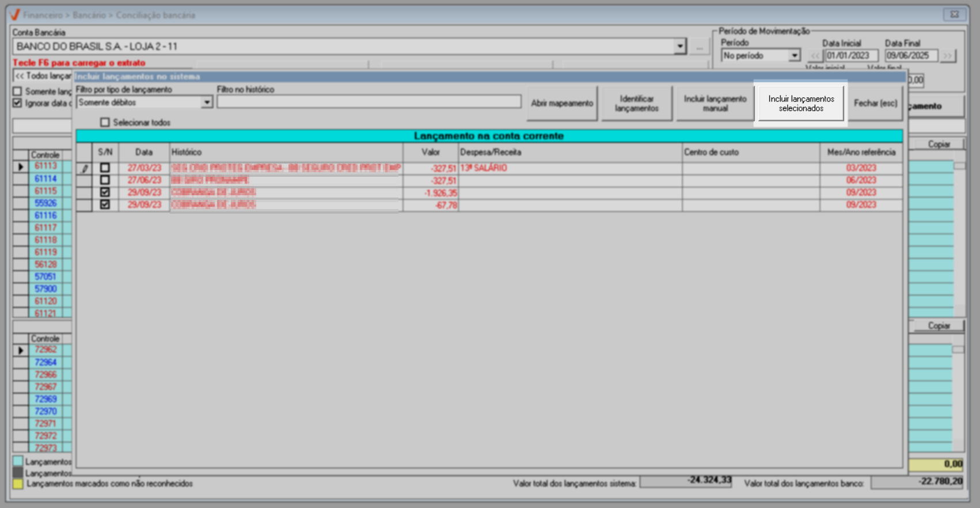
Task: Click the ellipsis button next to Conta Bancária
Action: tap(699, 47)
